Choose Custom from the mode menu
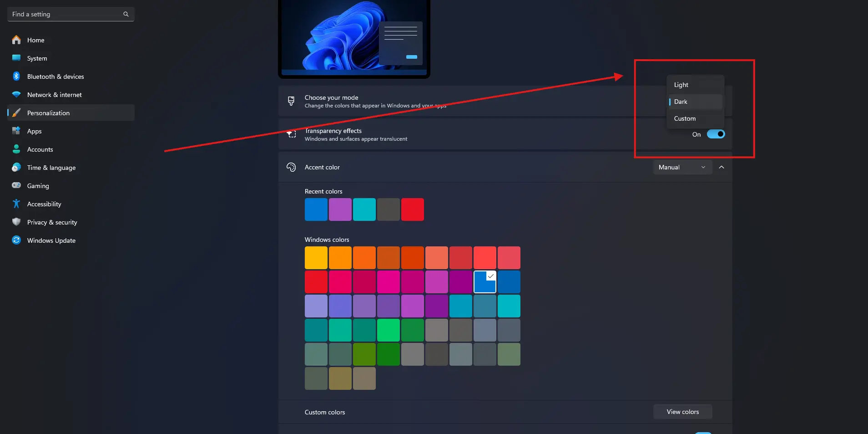Viewport: 868px width, 434px height. tap(695, 118)
